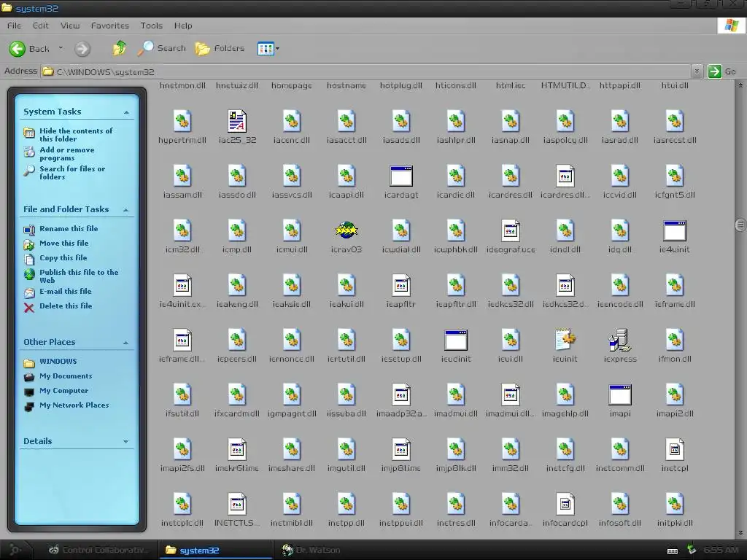Click Search for files or folders
This screenshot has width=747, height=560.
pos(72,173)
